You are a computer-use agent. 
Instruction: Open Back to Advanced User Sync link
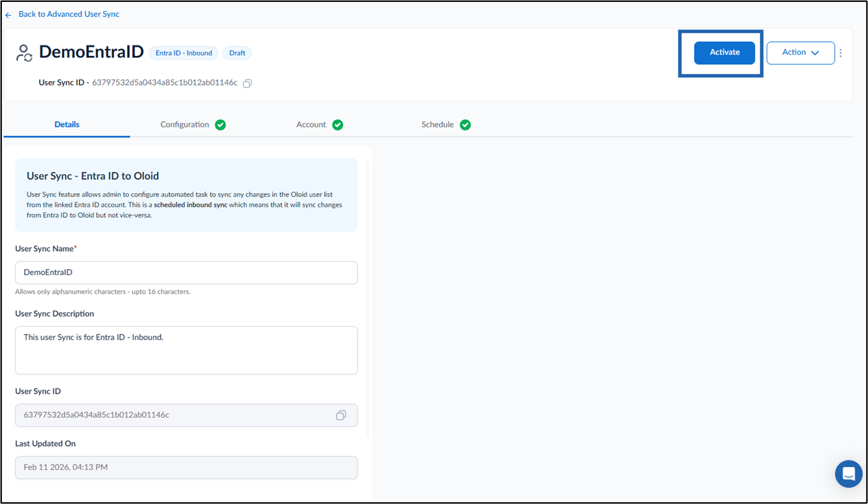pos(69,14)
